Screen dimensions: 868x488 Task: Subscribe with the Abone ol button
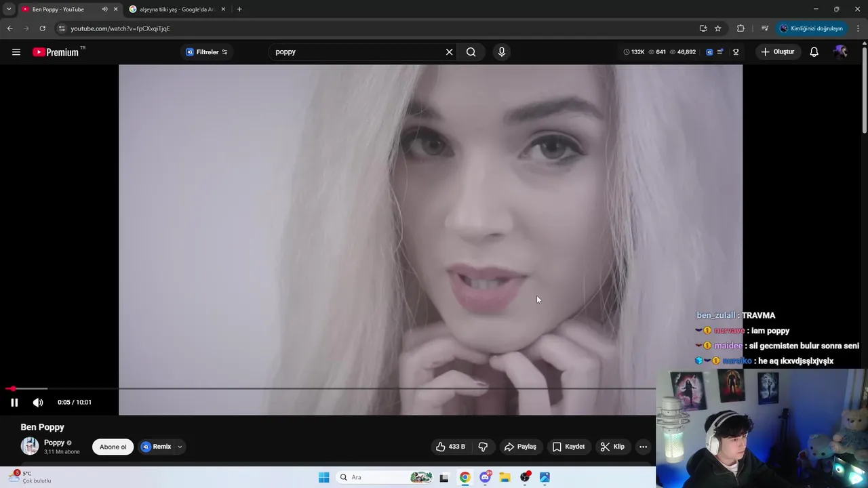click(113, 447)
